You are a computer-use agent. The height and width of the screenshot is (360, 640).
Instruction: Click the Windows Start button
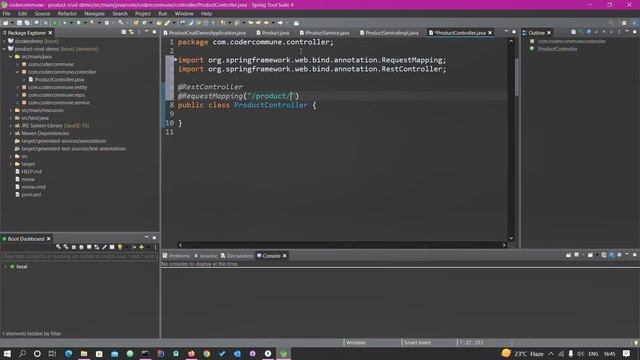pyautogui.click(x=7, y=353)
